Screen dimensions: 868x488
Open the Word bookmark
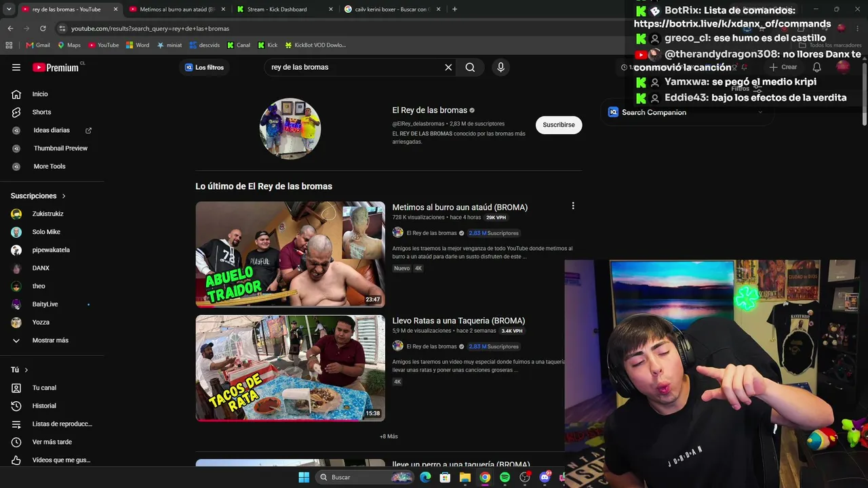(138, 45)
